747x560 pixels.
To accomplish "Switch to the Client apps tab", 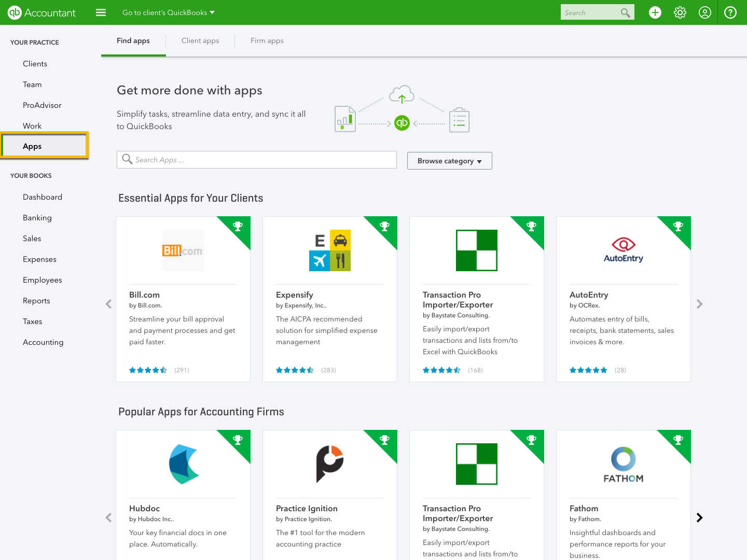I will point(200,40).
